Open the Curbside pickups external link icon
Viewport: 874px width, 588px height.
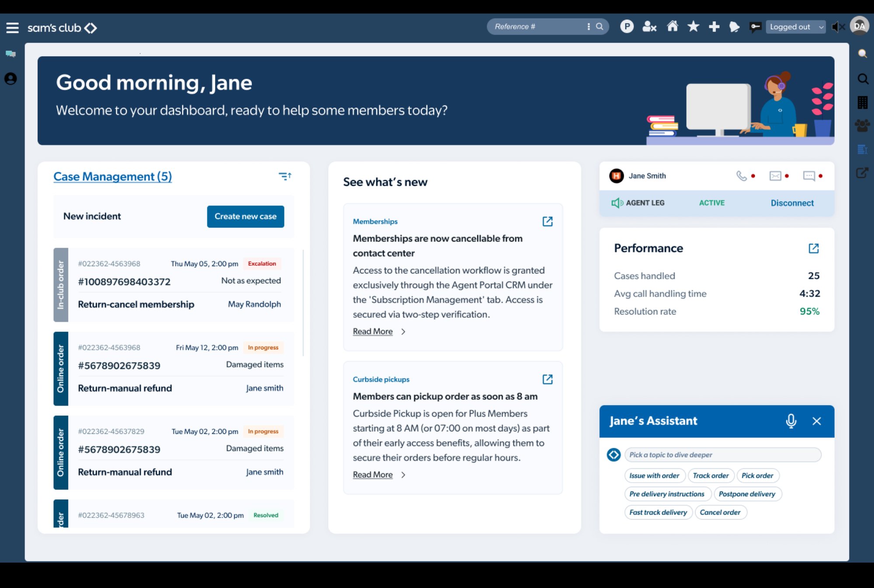547,379
